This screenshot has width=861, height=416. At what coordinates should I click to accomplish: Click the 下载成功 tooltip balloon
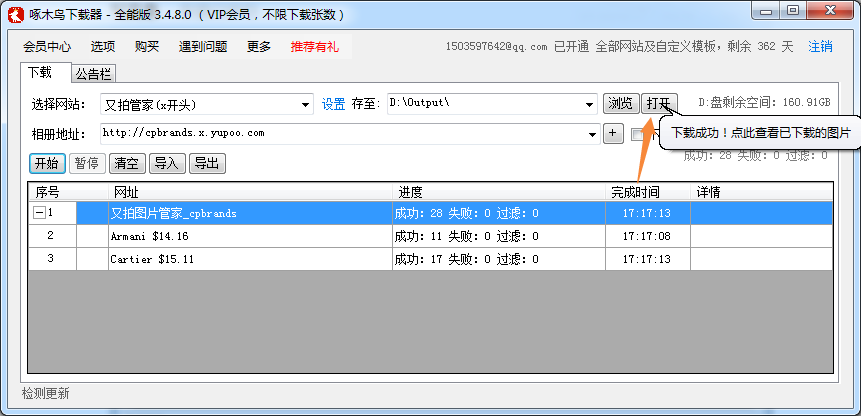click(x=759, y=132)
